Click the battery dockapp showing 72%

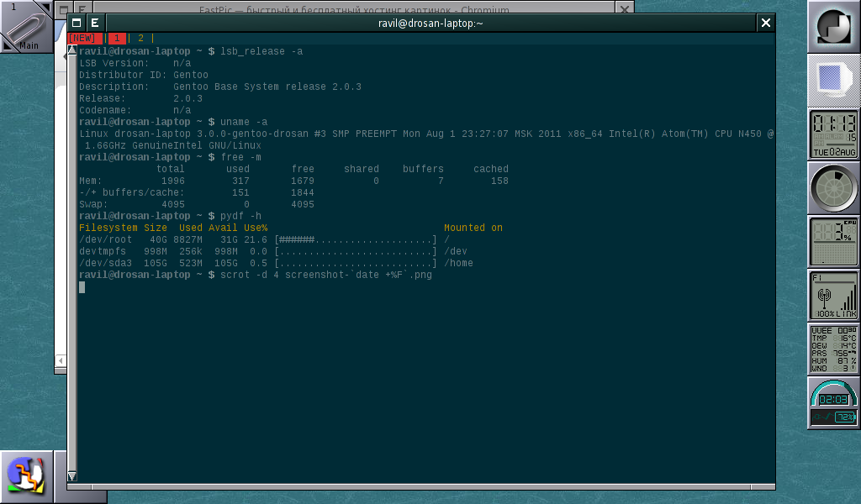coord(833,403)
